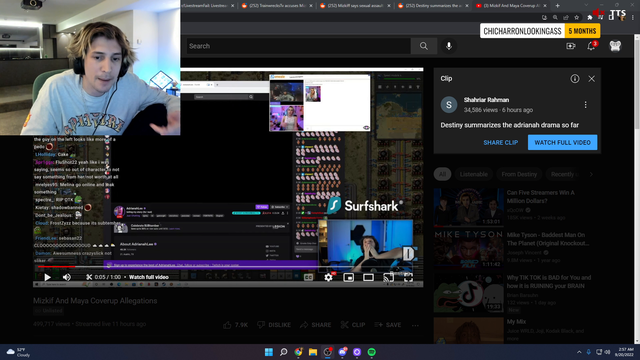Open File Explorer from taskbar
Viewport: 640px width, 360px height.
tap(313, 352)
